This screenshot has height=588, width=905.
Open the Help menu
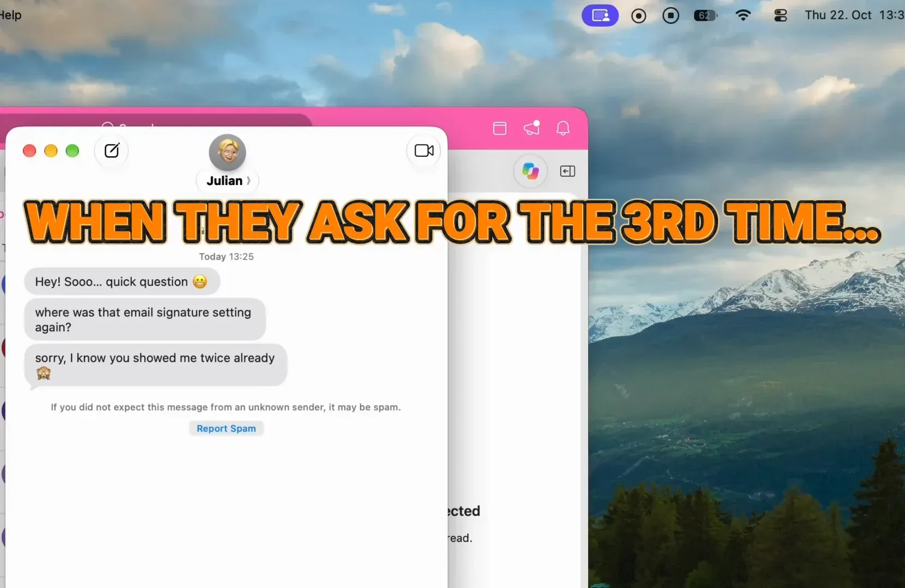pos(10,15)
